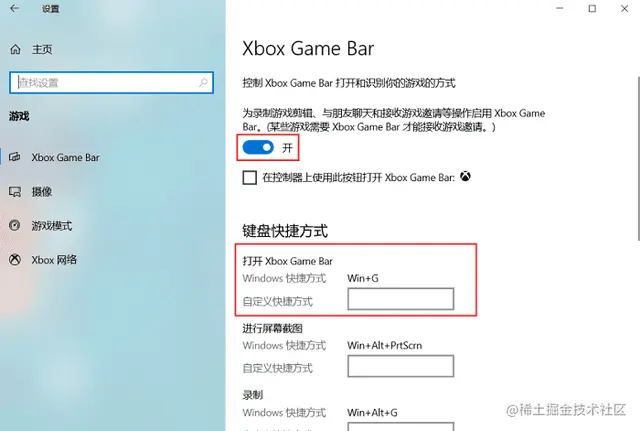Open the 主页 home icon
Image resolution: width=640 pixels, height=431 pixels.
pos(16,50)
